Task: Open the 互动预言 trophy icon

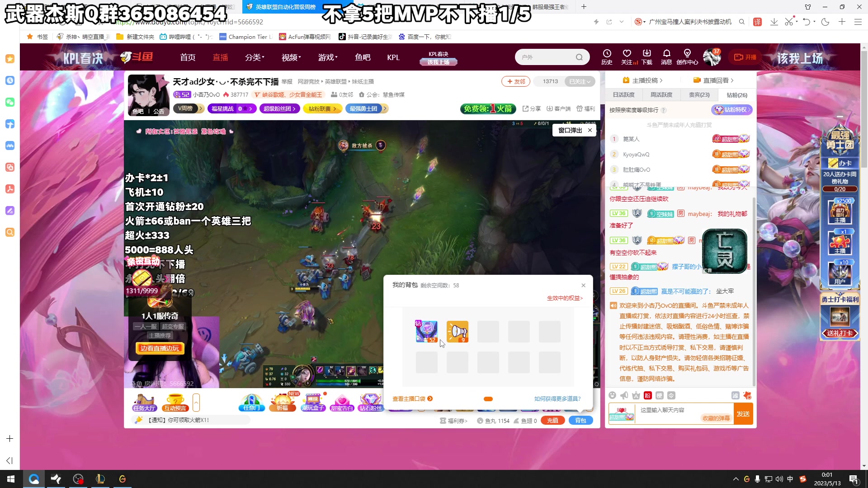Action: click(x=175, y=402)
